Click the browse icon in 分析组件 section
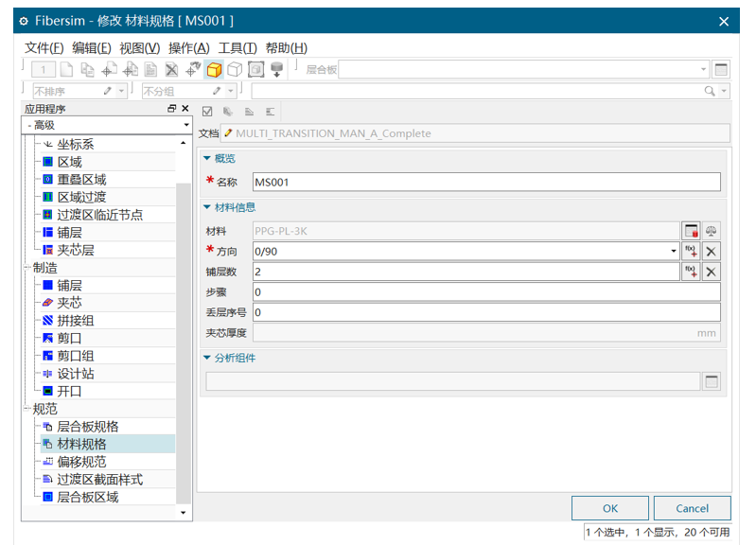 [712, 381]
